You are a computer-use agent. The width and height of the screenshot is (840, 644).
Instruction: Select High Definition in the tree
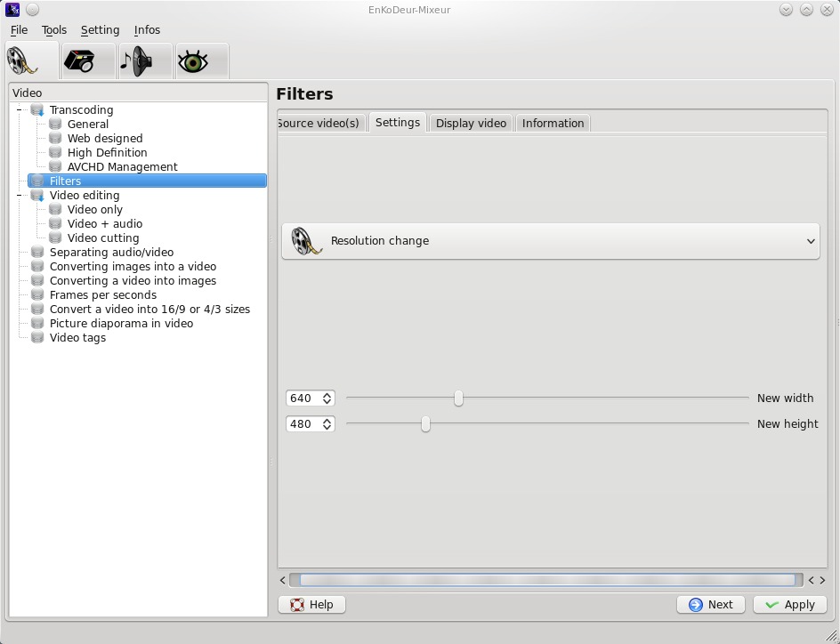(107, 153)
